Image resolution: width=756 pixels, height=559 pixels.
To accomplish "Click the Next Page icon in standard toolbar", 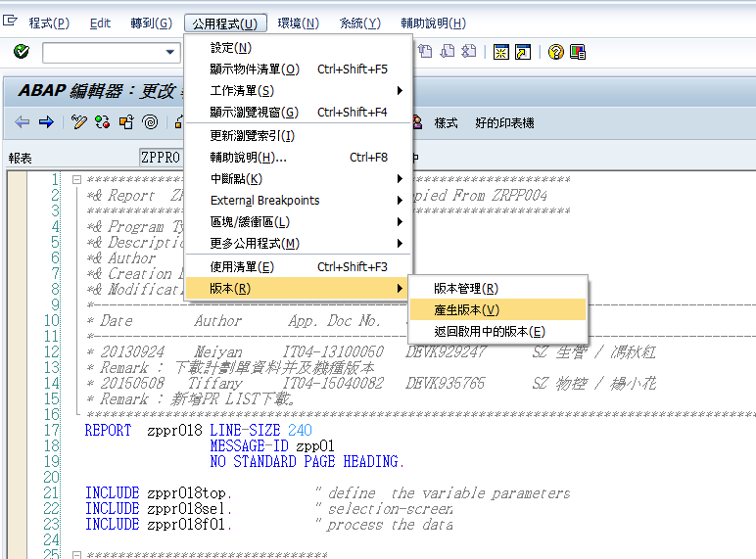I will [x=448, y=51].
